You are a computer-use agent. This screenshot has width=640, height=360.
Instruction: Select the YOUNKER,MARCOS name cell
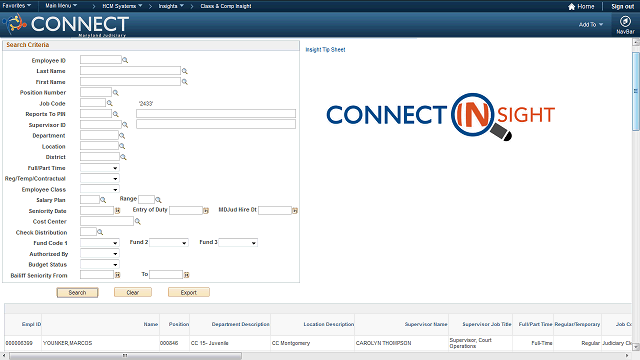[67, 343]
